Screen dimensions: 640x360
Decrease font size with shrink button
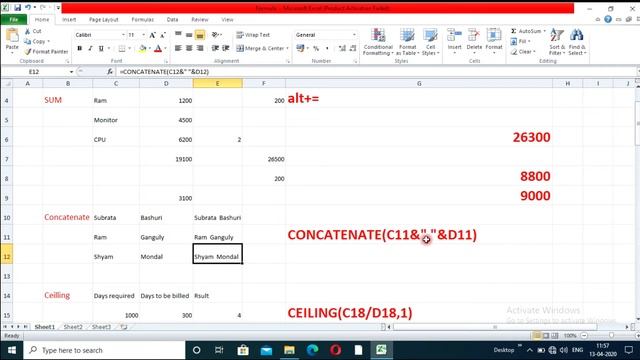[x=163, y=35]
